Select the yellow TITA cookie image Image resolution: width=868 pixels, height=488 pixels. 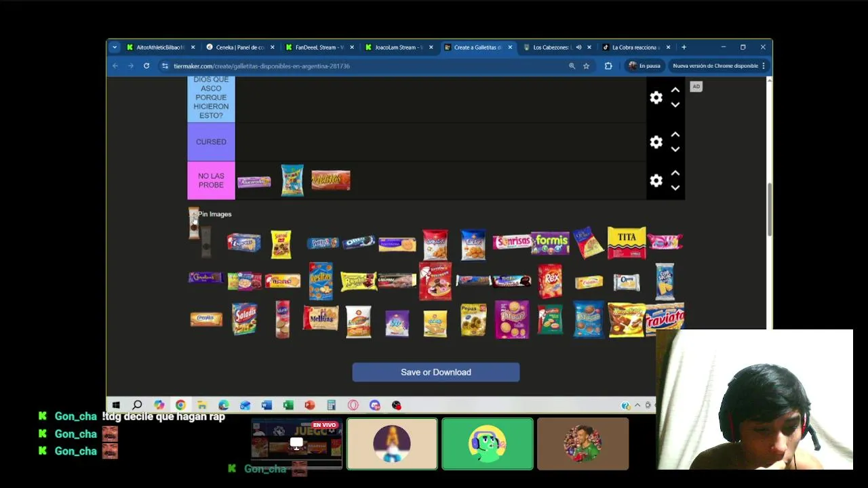point(627,243)
